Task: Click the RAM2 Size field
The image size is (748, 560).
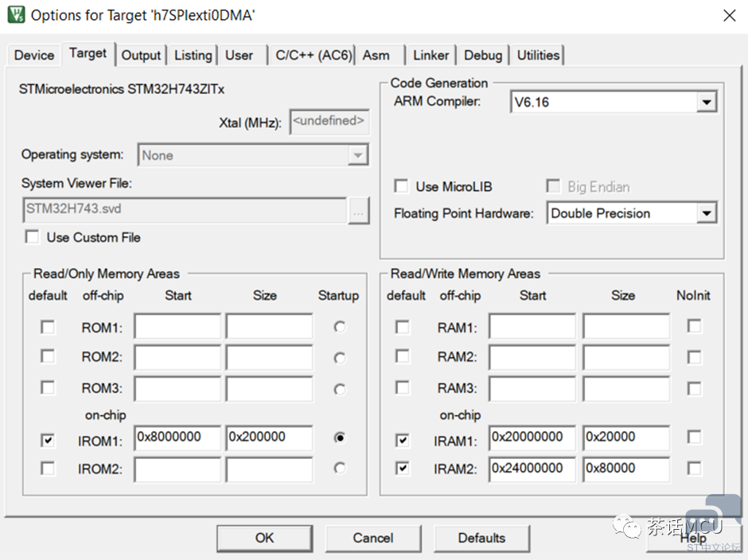Action: (x=626, y=357)
